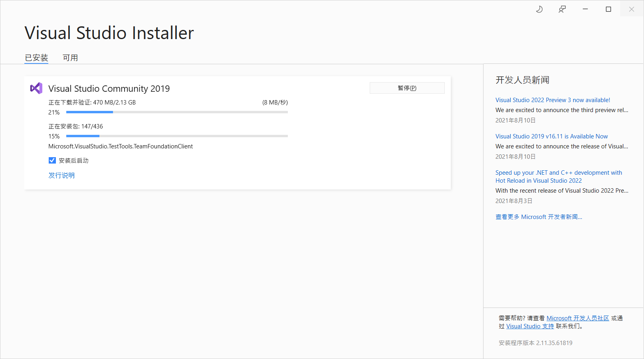Click the (8 MB/秒) download speed text
The width and height of the screenshot is (644, 359).
pos(275,103)
